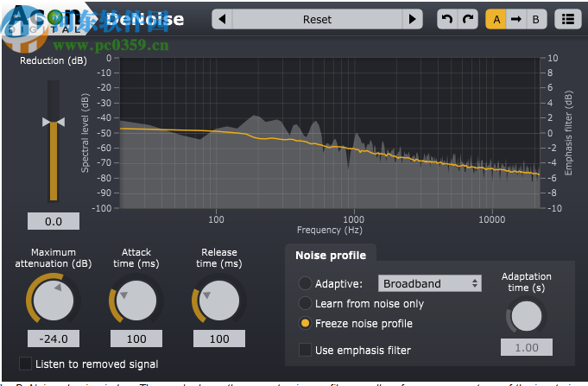
Task: Click the 'Reduction (dB)' label
Action: (x=54, y=60)
